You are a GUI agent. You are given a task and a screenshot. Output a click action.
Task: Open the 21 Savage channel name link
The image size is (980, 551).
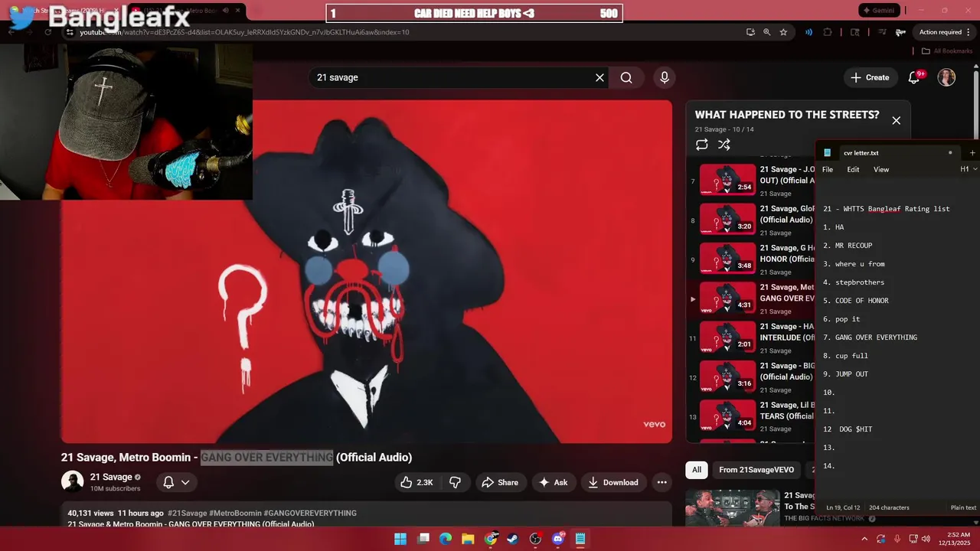pyautogui.click(x=111, y=477)
